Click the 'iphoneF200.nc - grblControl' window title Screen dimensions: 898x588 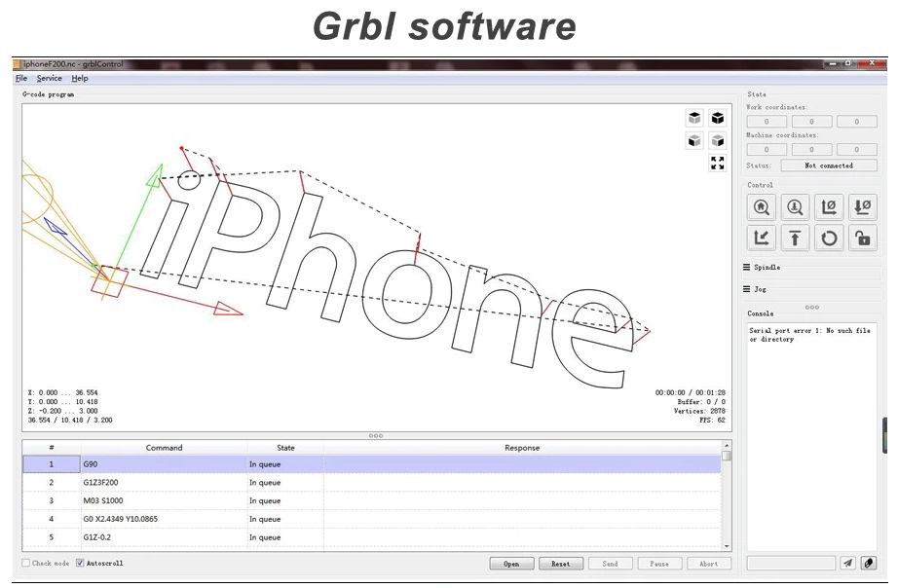coord(73,64)
